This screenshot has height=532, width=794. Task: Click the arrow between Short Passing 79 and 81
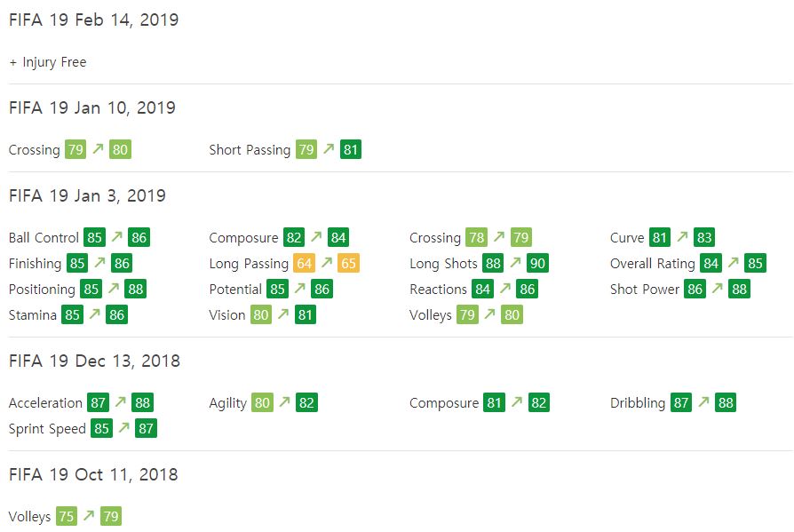pyautogui.click(x=329, y=149)
